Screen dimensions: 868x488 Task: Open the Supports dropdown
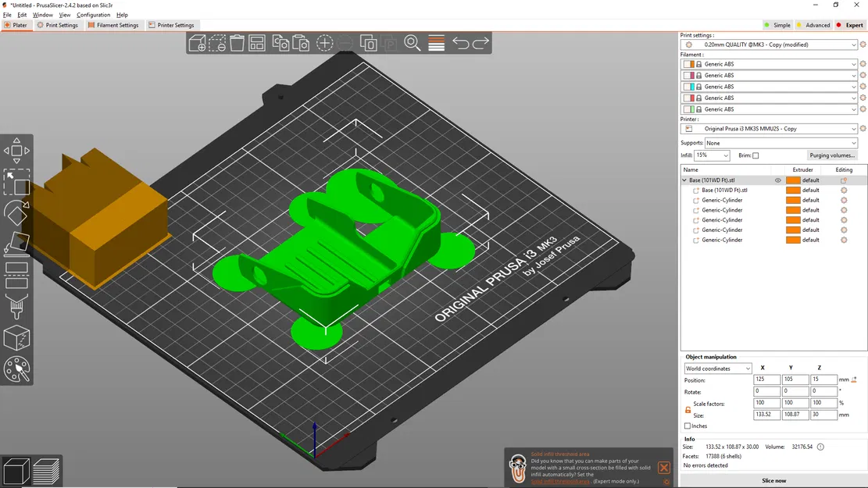tap(781, 144)
